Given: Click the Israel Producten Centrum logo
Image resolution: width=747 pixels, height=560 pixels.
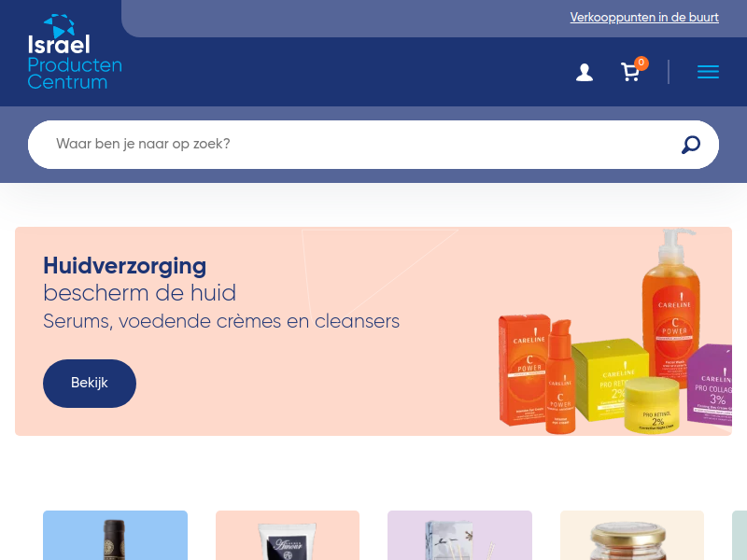Looking at the screenshot, I should 75,52.
